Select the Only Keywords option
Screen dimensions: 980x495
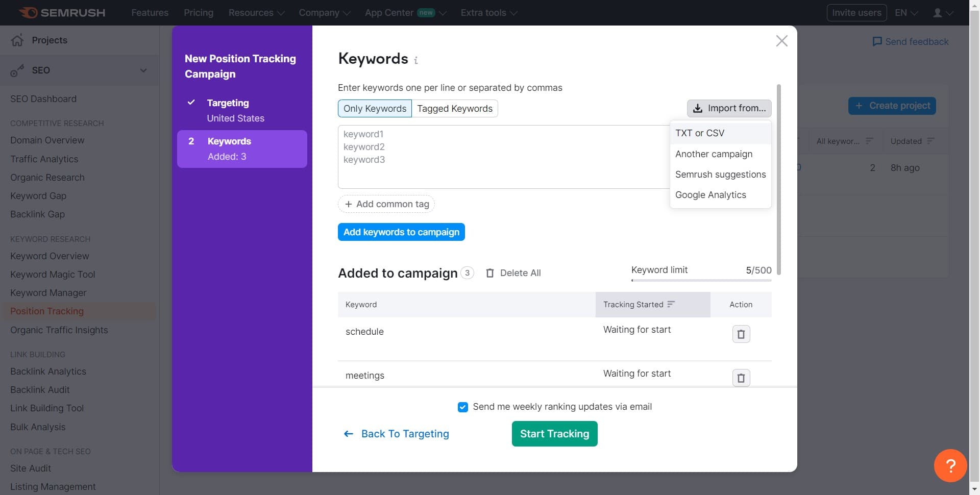point(375,108)
